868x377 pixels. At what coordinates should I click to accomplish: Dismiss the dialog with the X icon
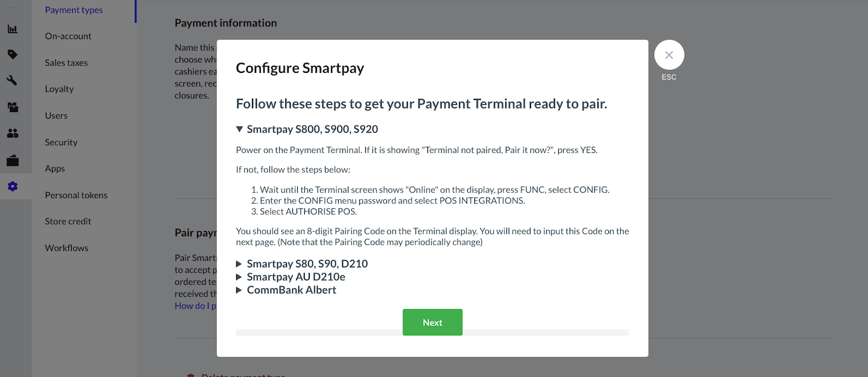click(669, 54)
